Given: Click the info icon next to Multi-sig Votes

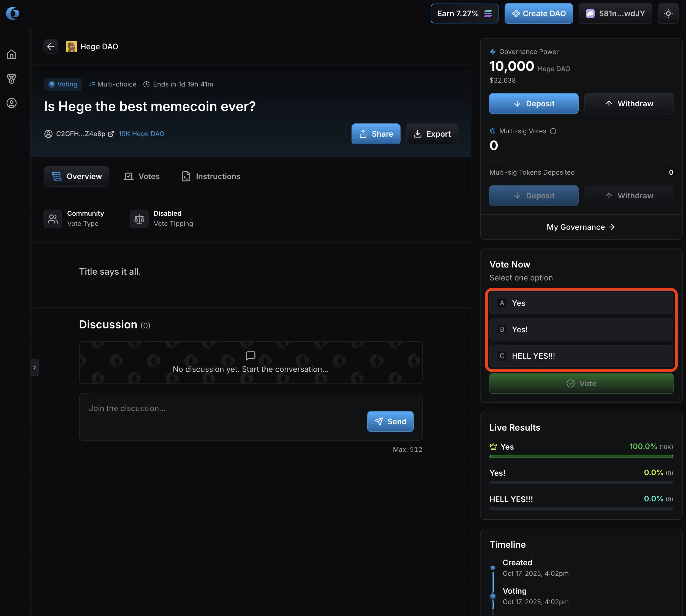Looking at the screenshot, I should coord(553,131).
